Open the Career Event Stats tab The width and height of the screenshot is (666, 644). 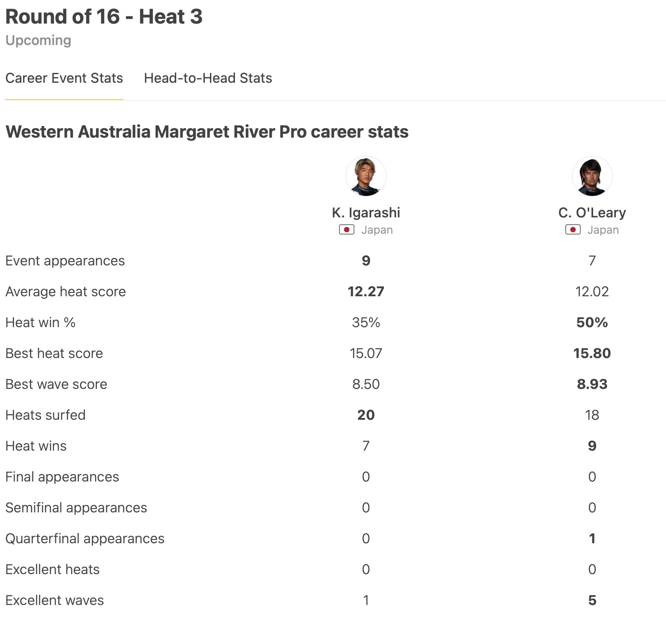point(64,78)
